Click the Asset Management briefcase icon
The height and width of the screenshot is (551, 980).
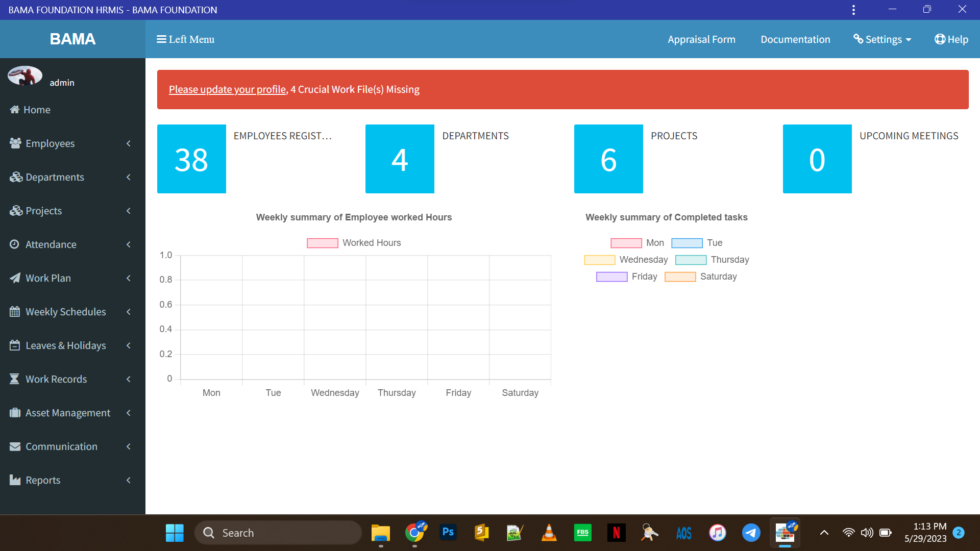[x=15, y=413]
